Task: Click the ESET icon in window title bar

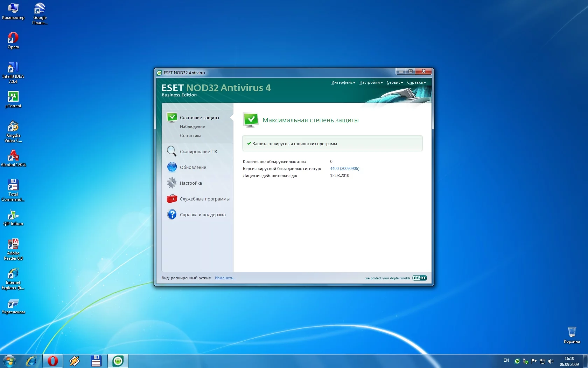Action: 159,73
